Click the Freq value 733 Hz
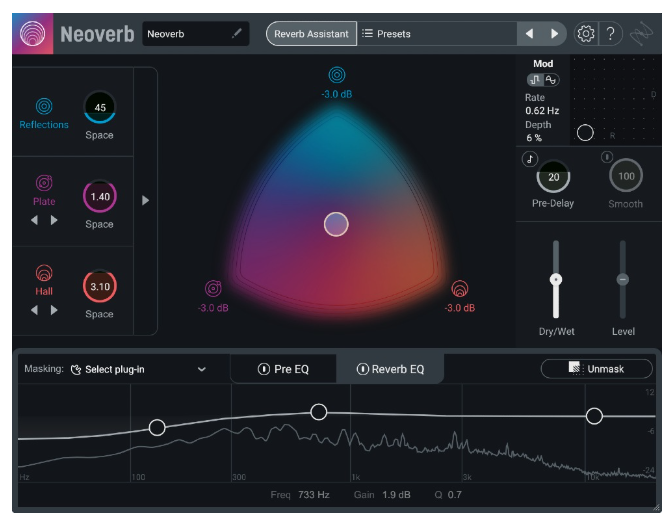Image resolution: width=670 pixels, height=522 pixels. tap(314, 495)
